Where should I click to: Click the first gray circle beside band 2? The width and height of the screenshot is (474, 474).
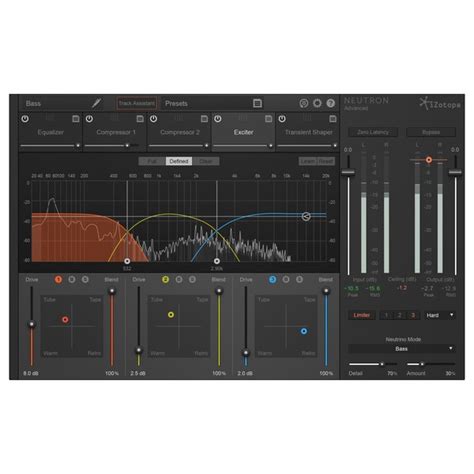click(x=179, y=279)
